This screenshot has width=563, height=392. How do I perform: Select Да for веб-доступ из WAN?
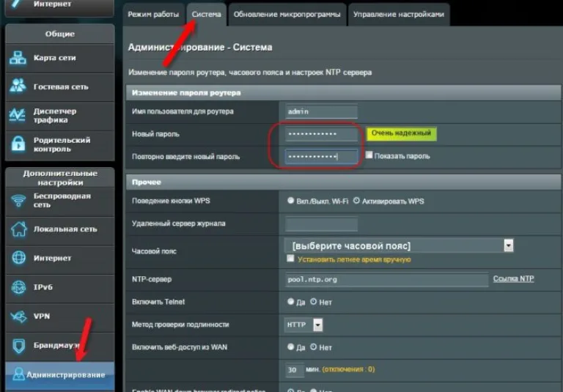(x=290, y=347)
